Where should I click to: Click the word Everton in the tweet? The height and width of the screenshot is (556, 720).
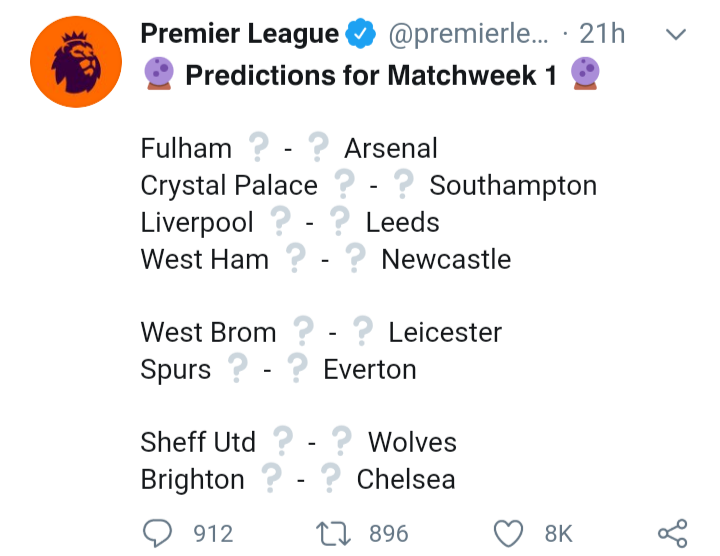pos(369,370)
